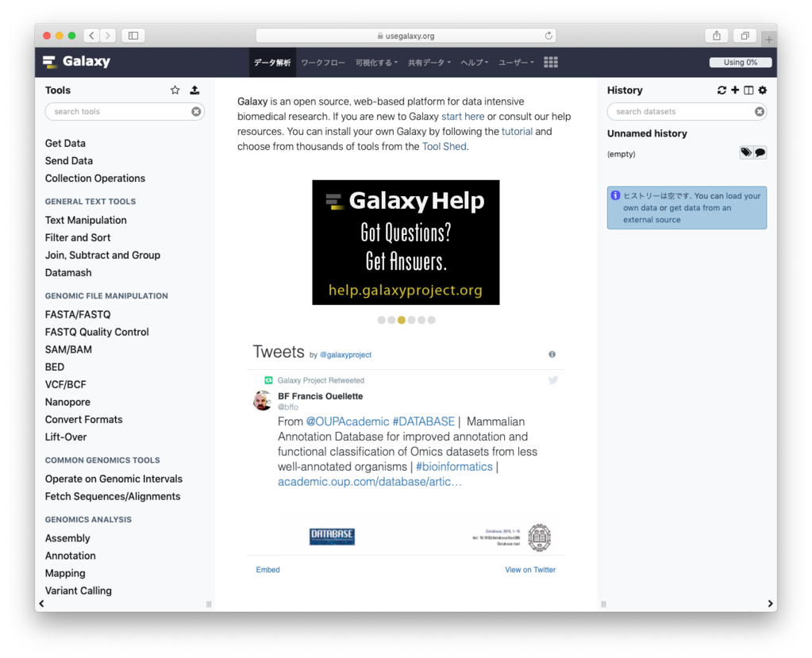Open academic.oup.com article link
This screenshot has width=812, height=658.
(x=370, y=482)
